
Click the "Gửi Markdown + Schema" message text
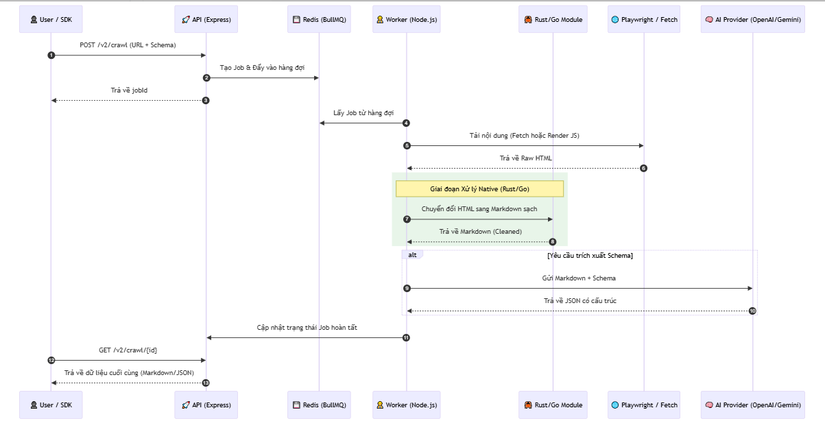tap(579, 278)
